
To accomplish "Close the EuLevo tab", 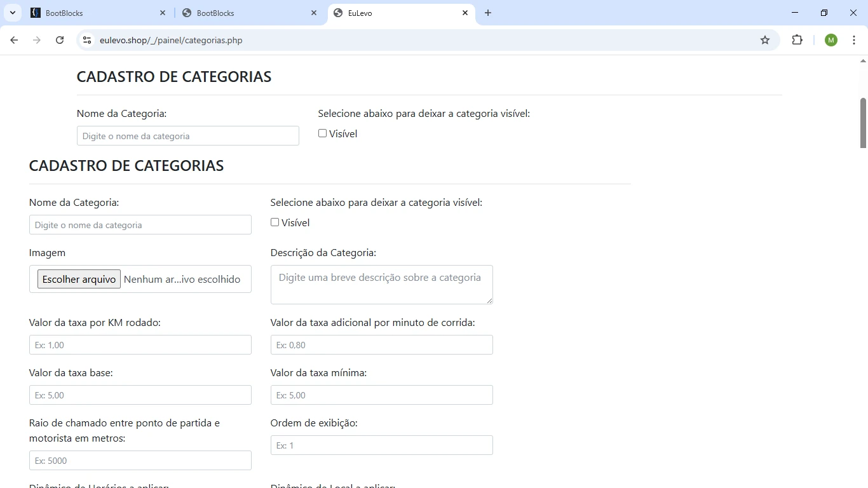I will (465, 13).
